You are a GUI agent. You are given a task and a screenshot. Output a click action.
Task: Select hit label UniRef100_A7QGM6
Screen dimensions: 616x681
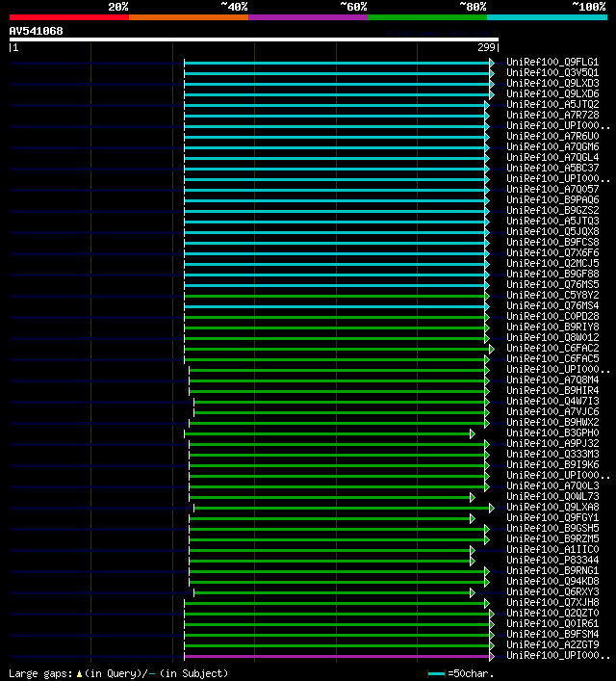click(x=552, y=146)
